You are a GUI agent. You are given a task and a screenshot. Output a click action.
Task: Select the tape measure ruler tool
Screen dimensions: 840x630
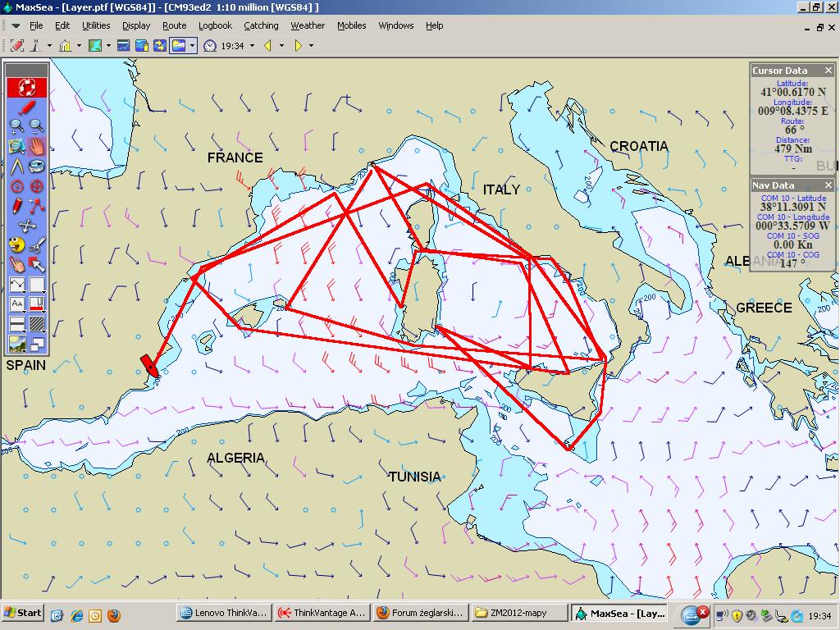click(x=36, y=166)
